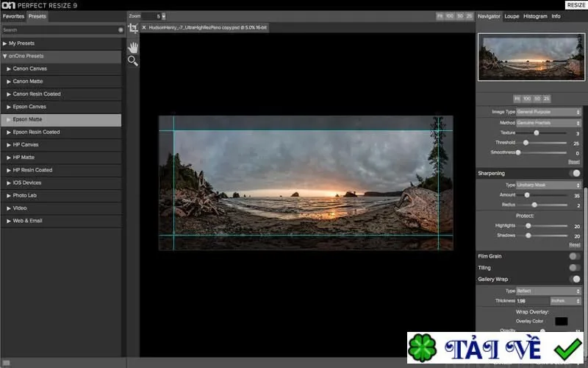Screen dimensions: 588x368
Task: Open the Image Type dropdown
Action: pos(548,112)
